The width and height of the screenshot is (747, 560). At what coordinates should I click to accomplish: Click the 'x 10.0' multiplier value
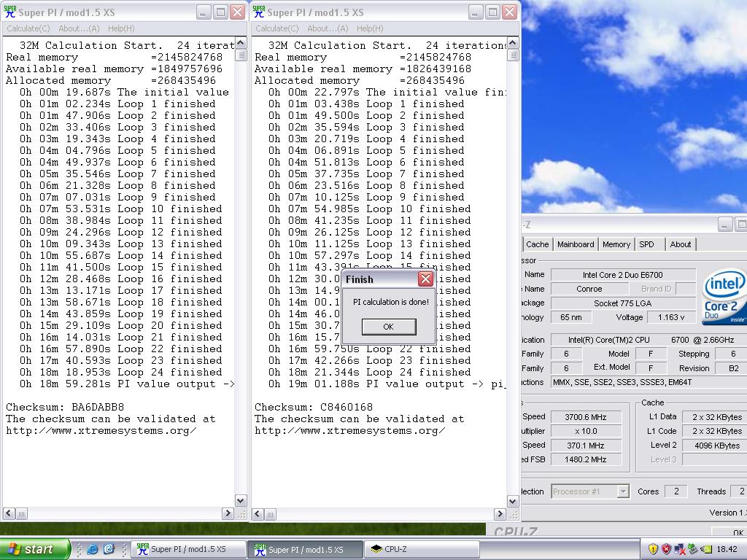pyautogui.click(x=586, y=431)
